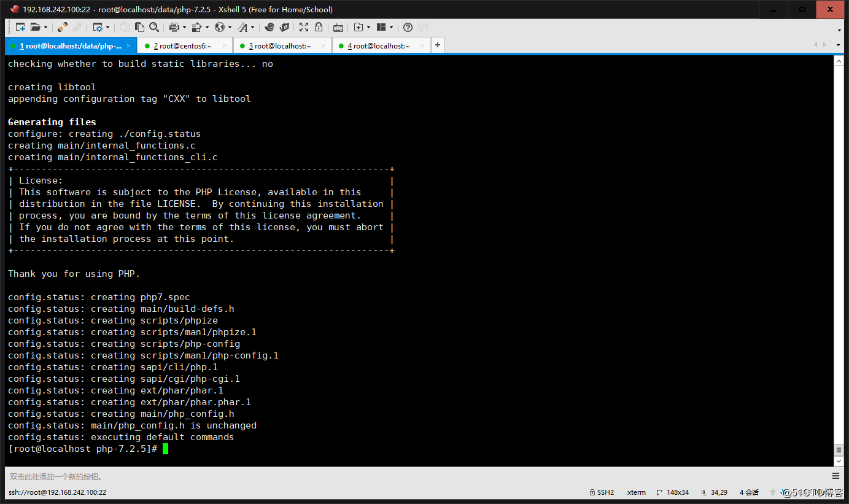
Task: Click the 34,29 cursor position indicator
Action: [714, 492]
